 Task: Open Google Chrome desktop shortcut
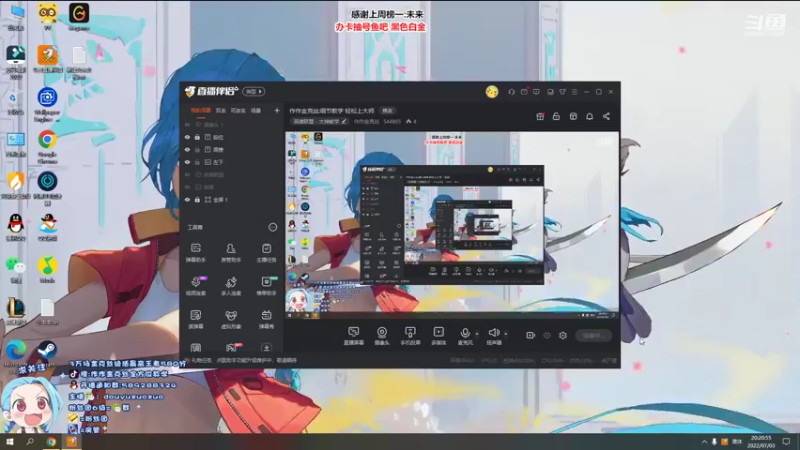click(47, 145)
